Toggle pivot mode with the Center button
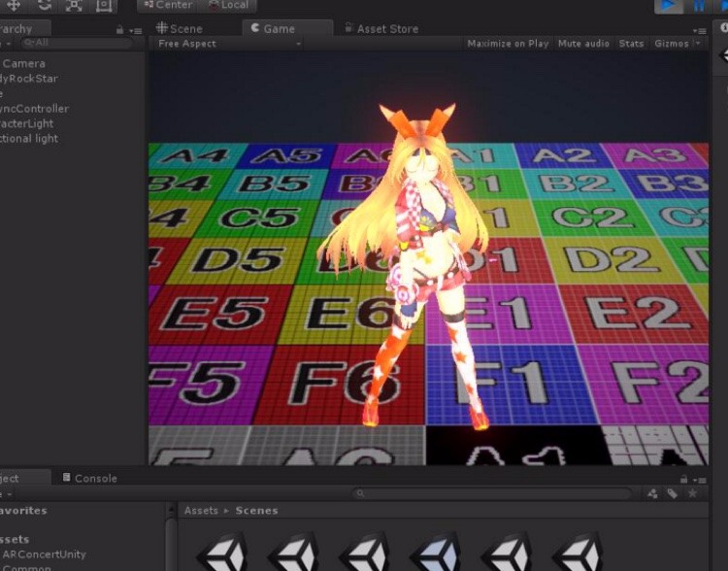This screenshot has height=571, width=728. (x=167, y=5)
